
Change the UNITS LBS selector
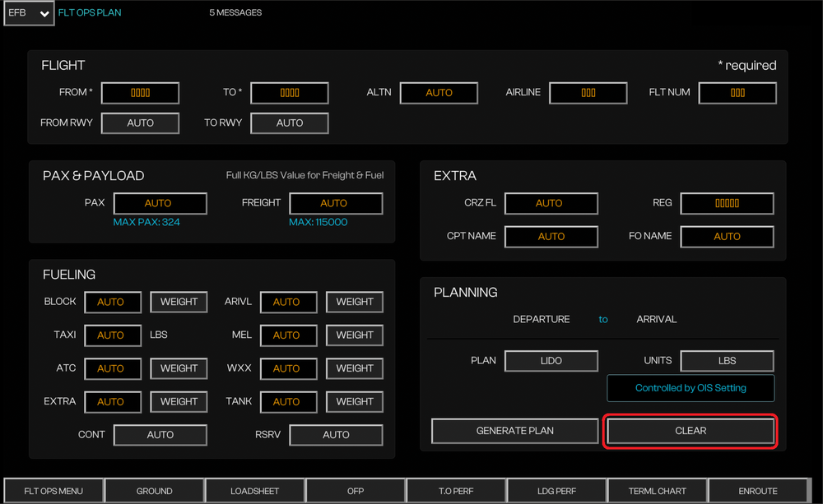(x=727, y=361)
